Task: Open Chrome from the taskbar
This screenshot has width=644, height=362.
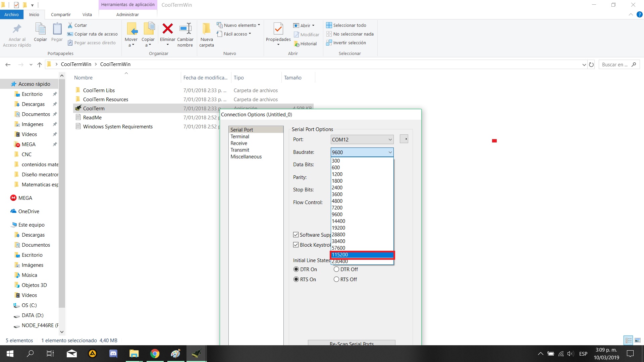Action: pyautogui.click(x=155, y=354)
